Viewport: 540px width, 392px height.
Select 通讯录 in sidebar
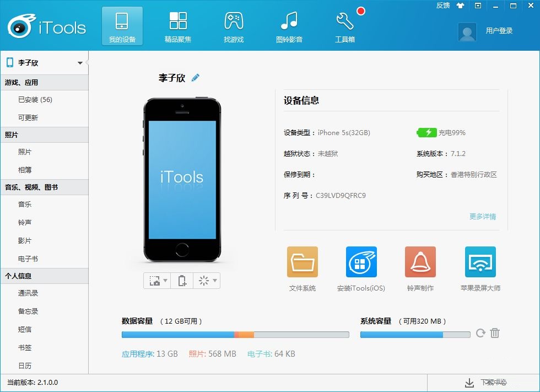28,293
